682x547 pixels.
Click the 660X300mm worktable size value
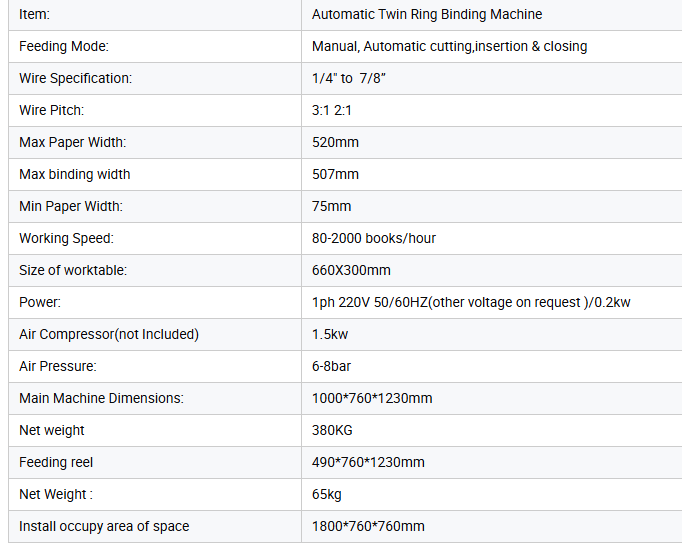click(x=351, y=270)
